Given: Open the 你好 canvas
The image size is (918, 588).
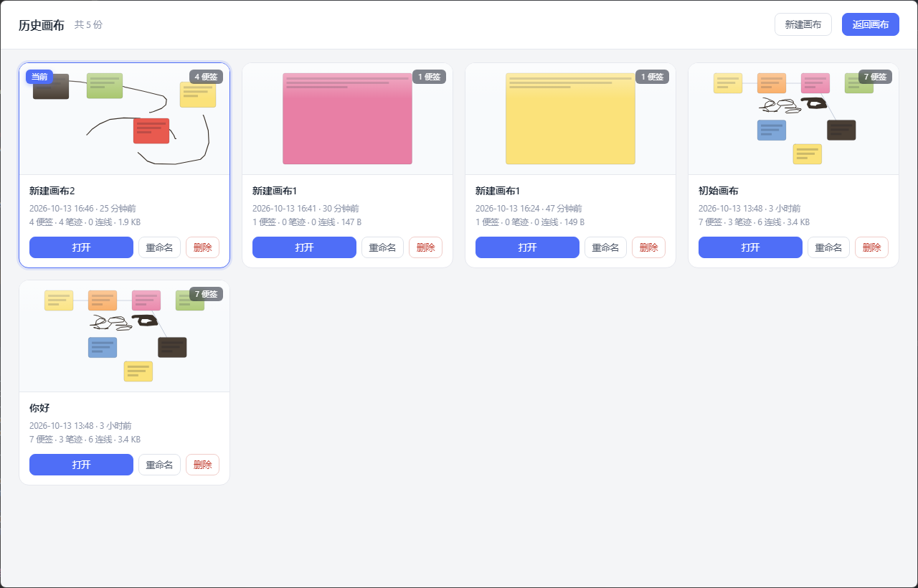Looking at the screenshot, I should click(x=81, y=465).
